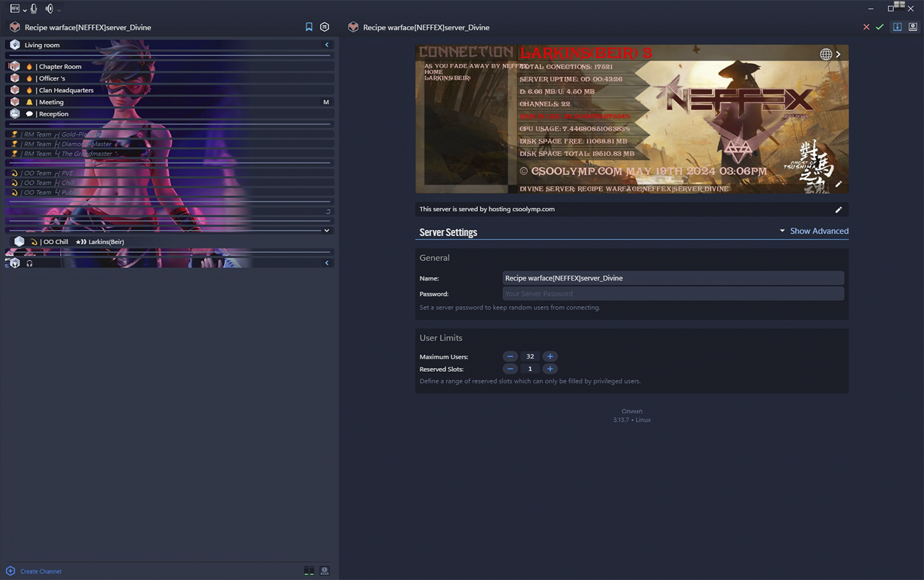Click the 3.13.7 Linux version text
The image size is (924, 580).
(632, 420)
